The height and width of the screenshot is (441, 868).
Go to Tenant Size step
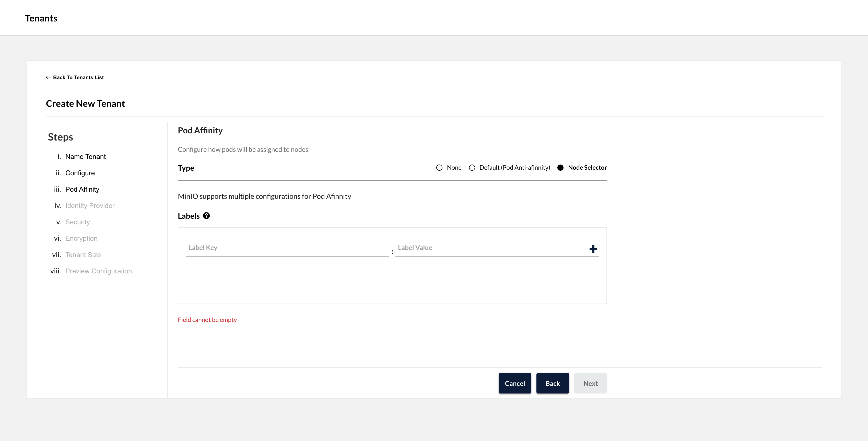click(83, 254)
